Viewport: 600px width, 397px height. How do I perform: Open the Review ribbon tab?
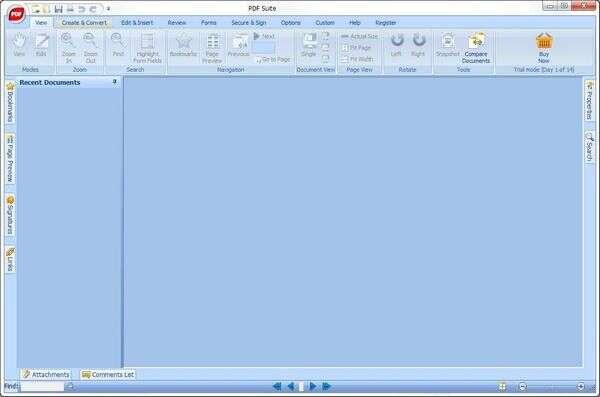177,23
